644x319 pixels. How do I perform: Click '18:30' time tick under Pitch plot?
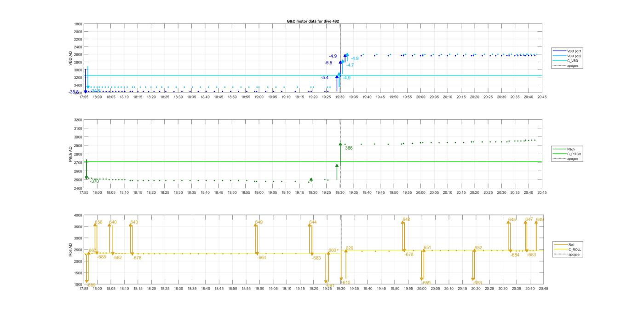[178, 193]
